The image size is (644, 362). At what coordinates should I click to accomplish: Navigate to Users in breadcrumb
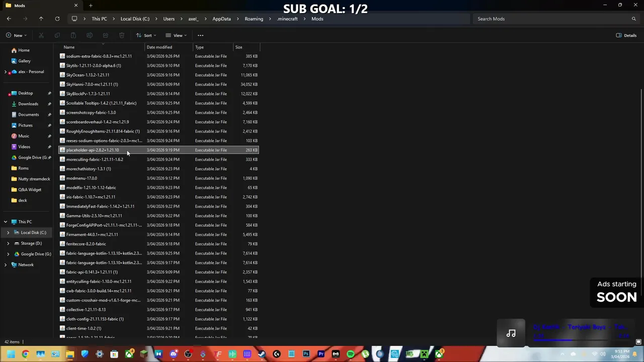pyautogui.click(x=169, y=19)
